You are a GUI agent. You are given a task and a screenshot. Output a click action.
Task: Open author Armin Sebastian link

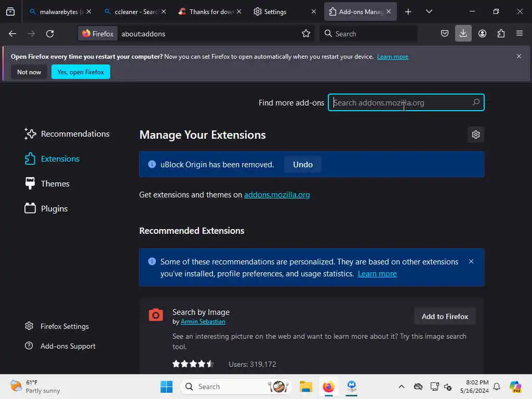point(203,322)
